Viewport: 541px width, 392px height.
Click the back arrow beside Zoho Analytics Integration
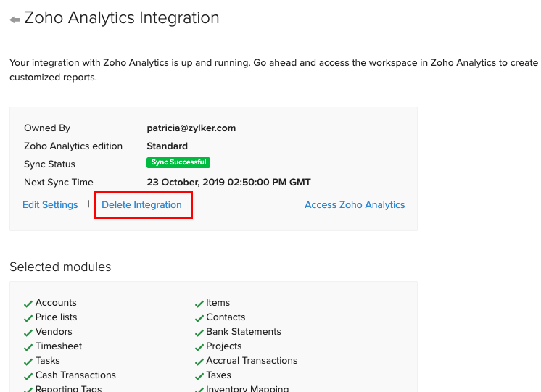(15, 20)
